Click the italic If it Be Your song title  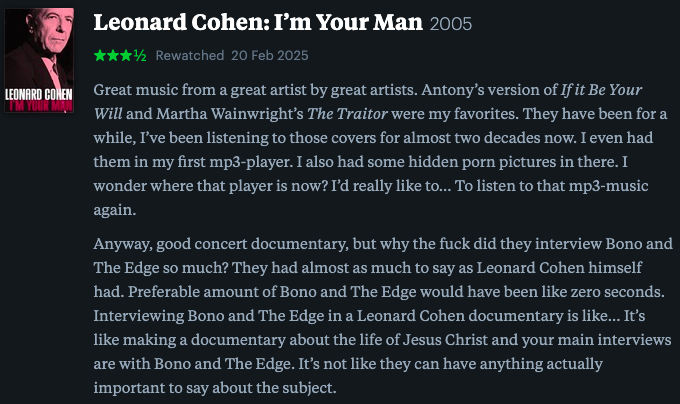pyautogui.click(x=601, y=90)
